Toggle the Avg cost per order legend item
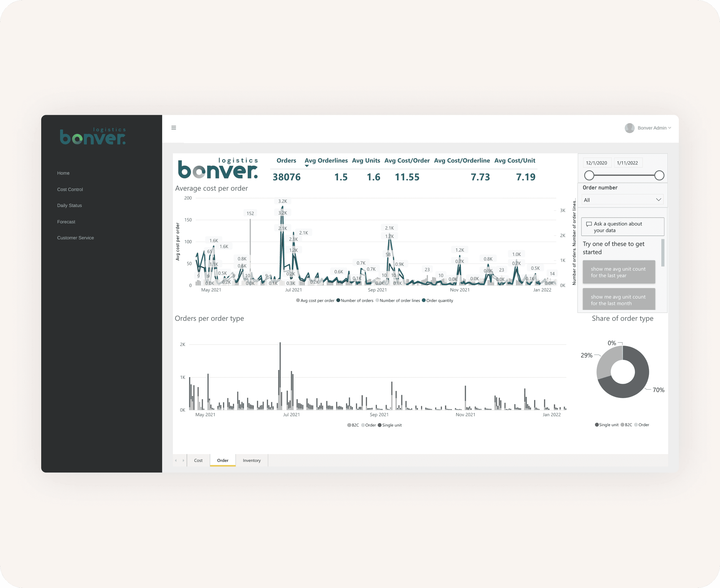 point(315,300)
